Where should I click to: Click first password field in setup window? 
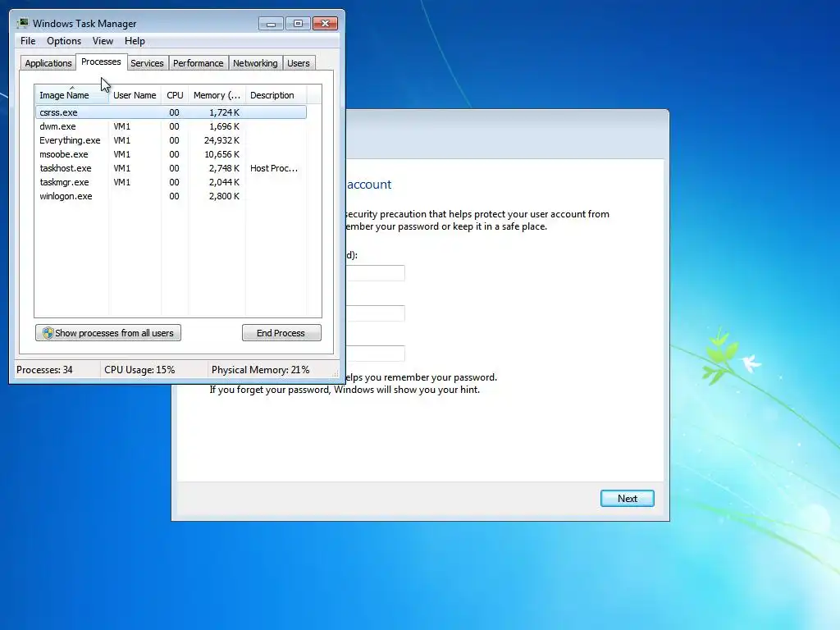(x=375, y=273)
